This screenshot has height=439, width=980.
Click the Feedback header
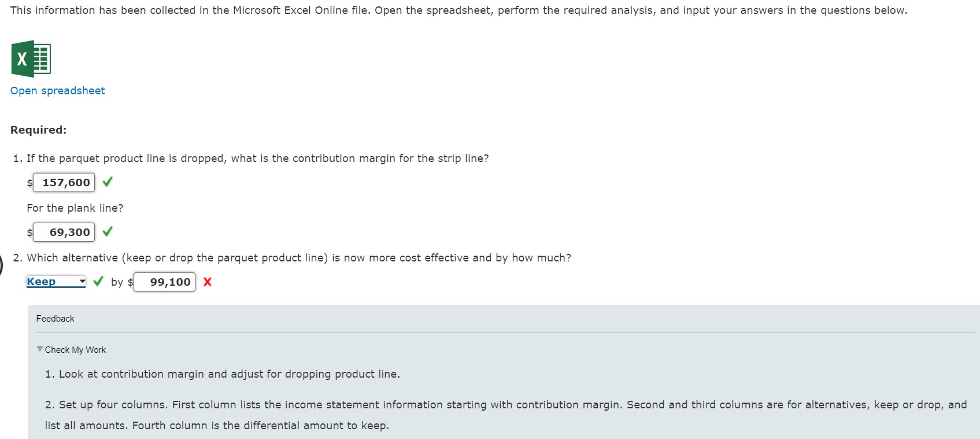pos(55,318)
